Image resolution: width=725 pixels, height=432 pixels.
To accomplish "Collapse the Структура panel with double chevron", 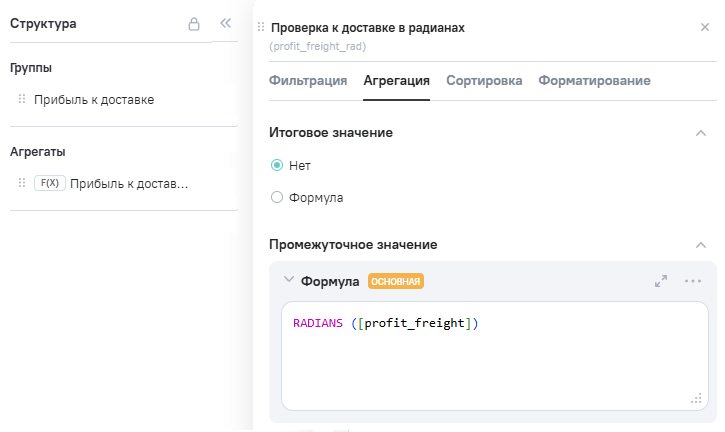I will (225, 24).
